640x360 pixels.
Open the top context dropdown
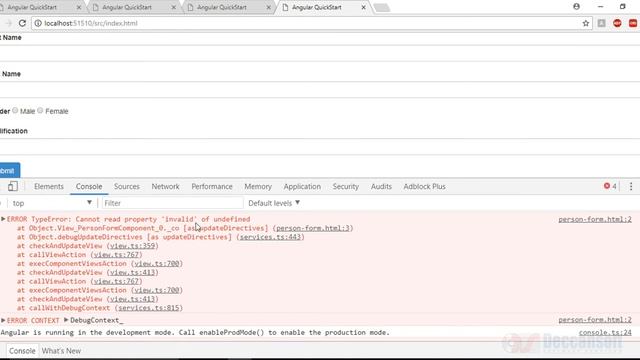coord(51,203)
